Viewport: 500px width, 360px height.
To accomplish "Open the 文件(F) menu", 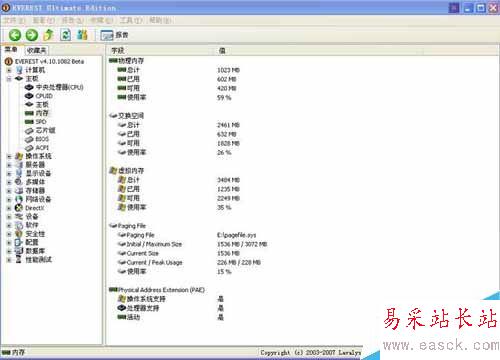I will click(14, 21).
